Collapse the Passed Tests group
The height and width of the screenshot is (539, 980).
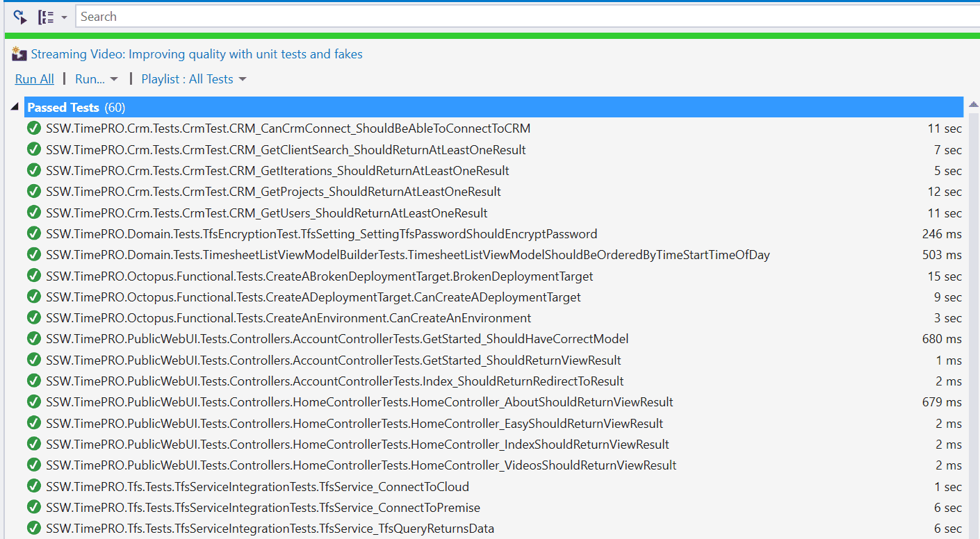coord(15,107)
